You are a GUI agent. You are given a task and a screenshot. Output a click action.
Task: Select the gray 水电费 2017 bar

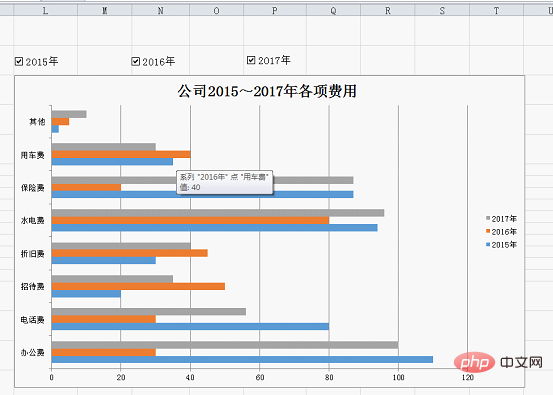click(218, 213)
